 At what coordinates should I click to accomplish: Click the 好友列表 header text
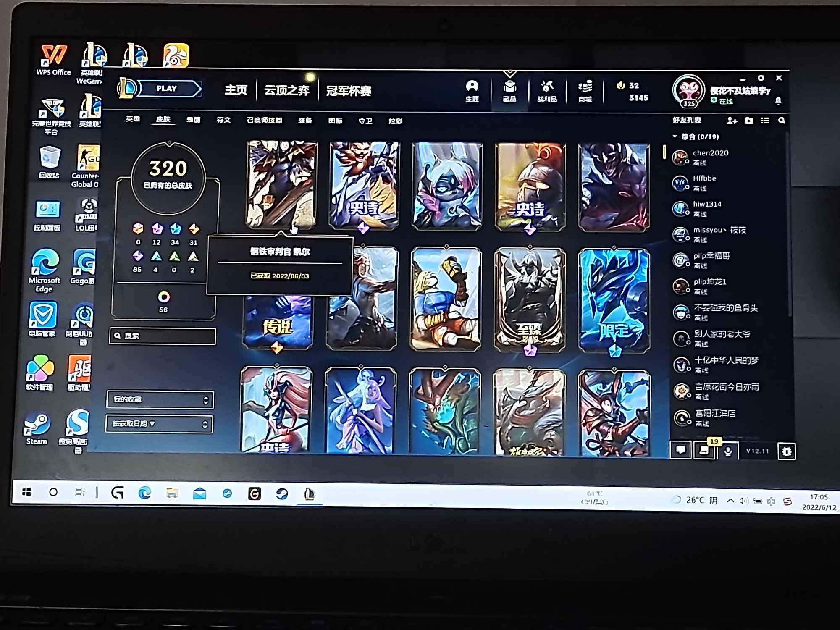[x=687, y=121]
